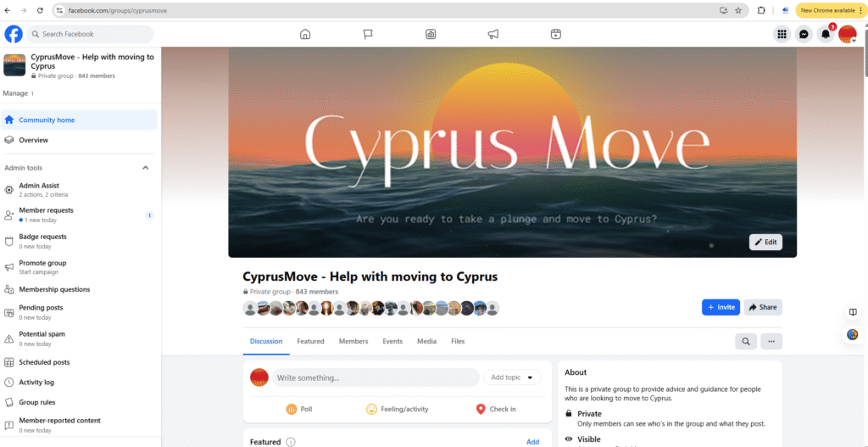This screenshot has width=868, height=447.
Task: Open Messenger icon
Action: pyautogui.click(x=804, y=34)
